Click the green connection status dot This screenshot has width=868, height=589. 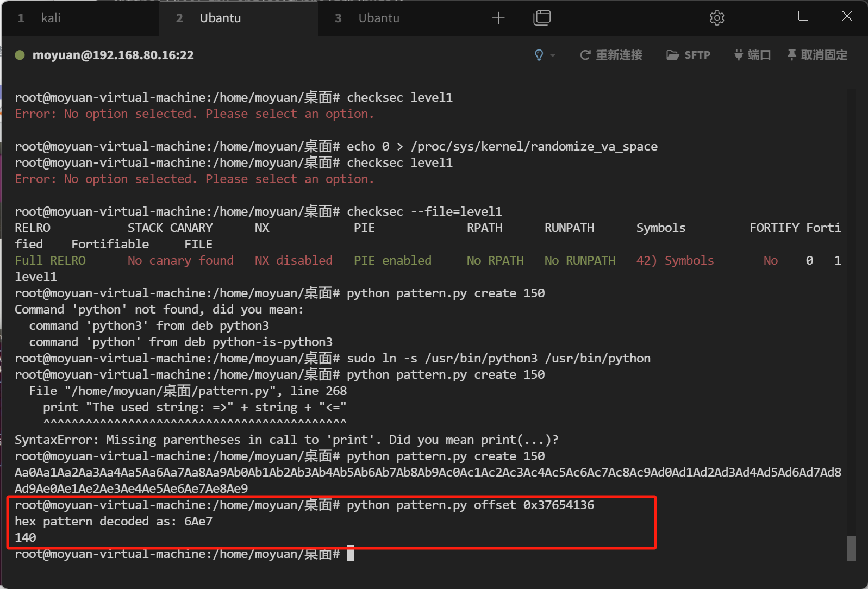(20, 55)
